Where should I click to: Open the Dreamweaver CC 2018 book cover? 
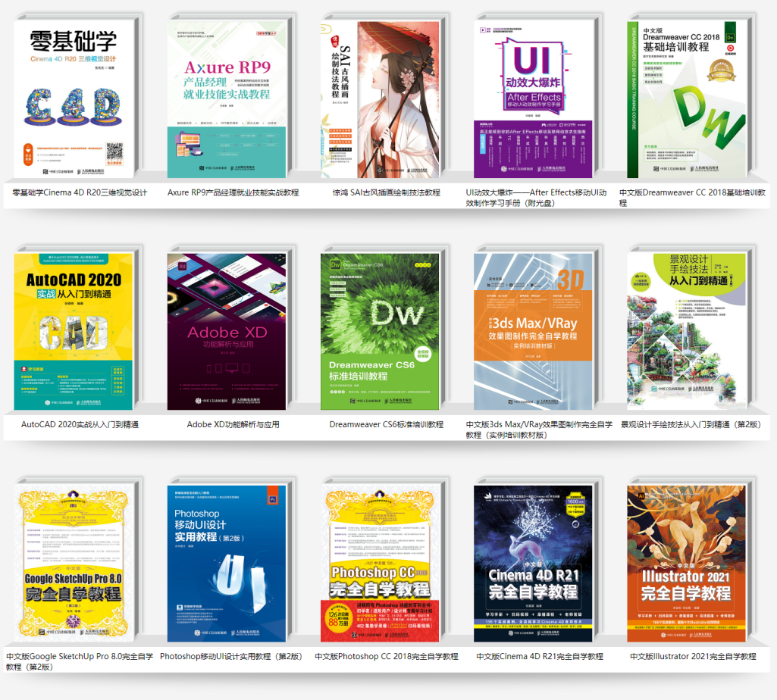(x=686, y=99)
